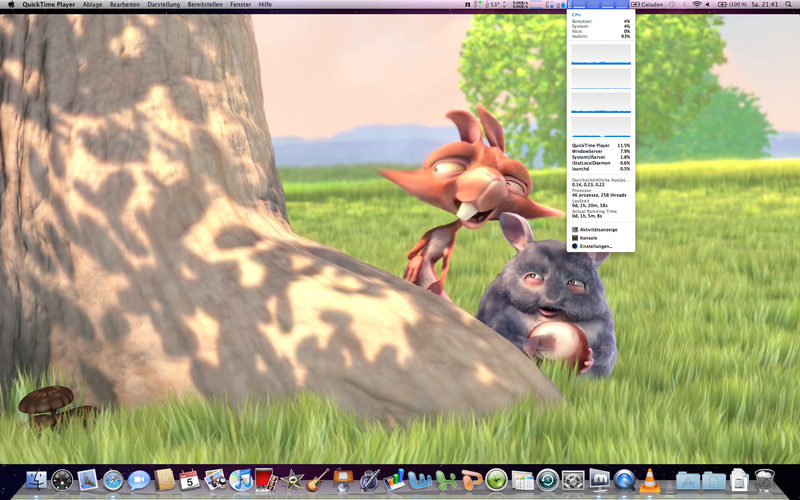
Task: Click the iStatLocalDaemon process row
Action: 601,163
